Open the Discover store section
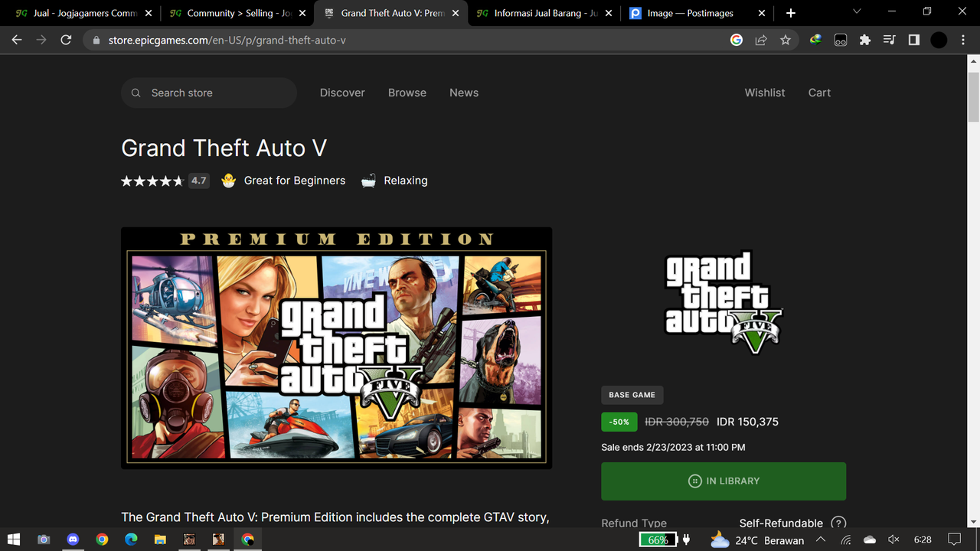Viewport: 980px width, 551px height. 342,93
